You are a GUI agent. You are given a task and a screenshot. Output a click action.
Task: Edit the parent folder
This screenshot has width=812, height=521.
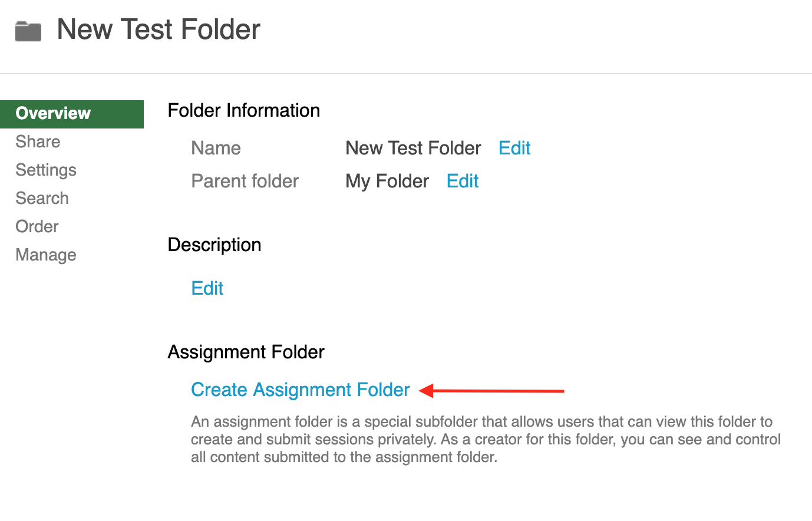pyautogui.click(x=463, y=181)
